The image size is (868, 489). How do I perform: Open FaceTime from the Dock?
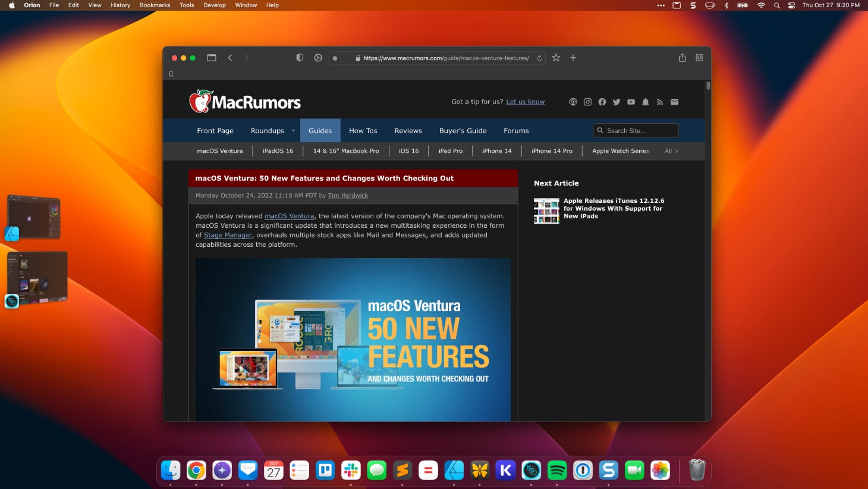click(x=634, y=471)
